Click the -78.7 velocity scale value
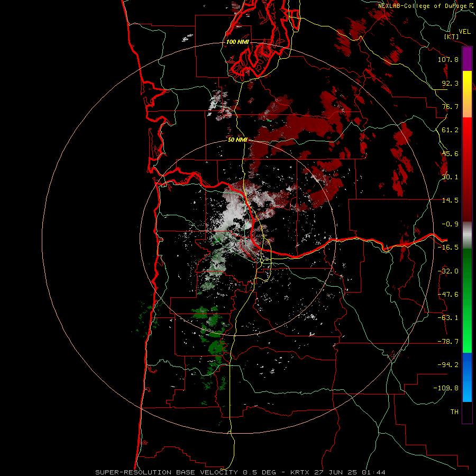The width and height of the screenshot is (476, 476). [x=448, y=342]
